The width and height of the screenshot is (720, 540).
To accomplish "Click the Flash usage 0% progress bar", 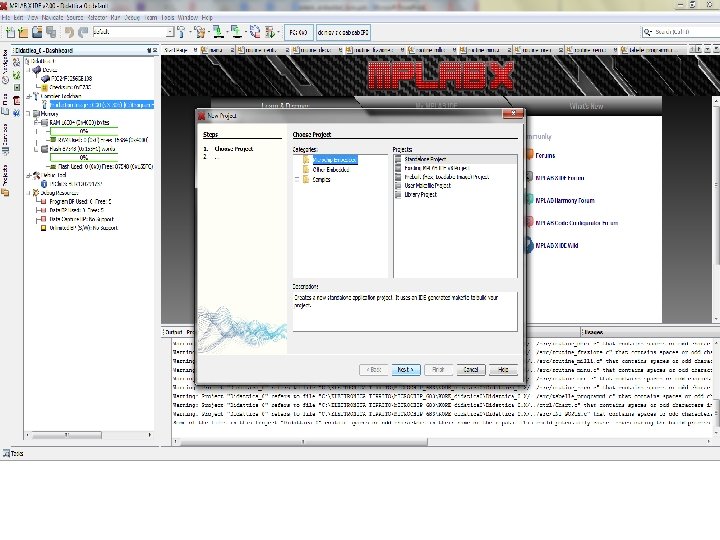I will 84,158.
